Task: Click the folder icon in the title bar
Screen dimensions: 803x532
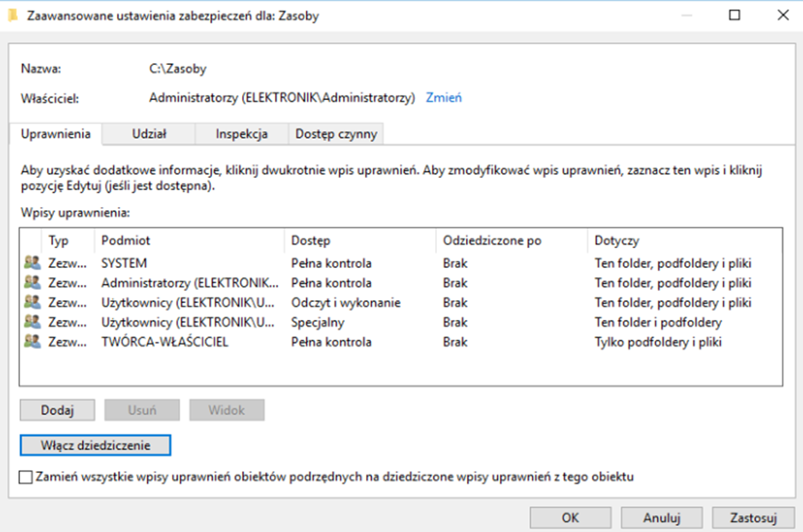Action: 12,15
